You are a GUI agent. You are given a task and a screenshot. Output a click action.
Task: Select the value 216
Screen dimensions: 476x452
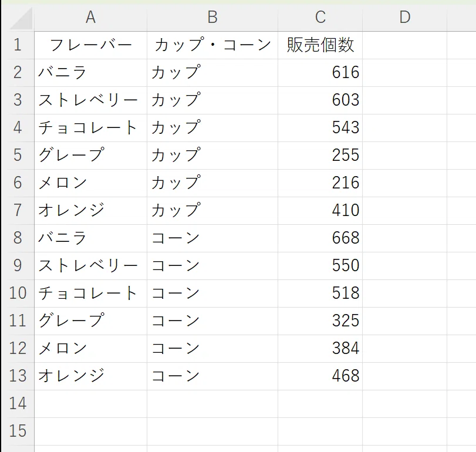pyautogui.click(x=320, y=183)
